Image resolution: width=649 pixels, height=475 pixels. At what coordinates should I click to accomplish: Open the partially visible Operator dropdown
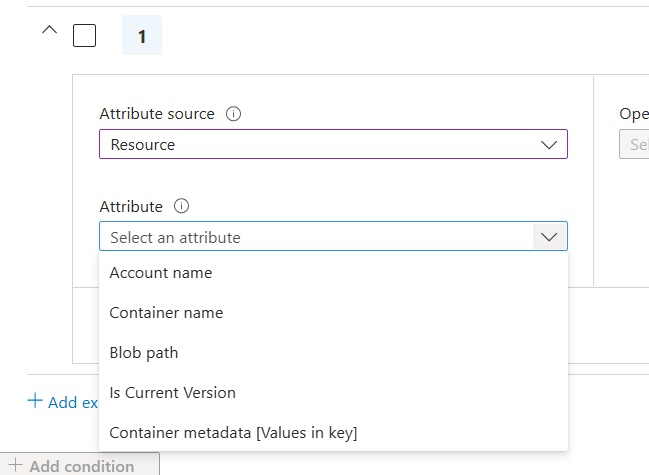[x=635, y=145]
